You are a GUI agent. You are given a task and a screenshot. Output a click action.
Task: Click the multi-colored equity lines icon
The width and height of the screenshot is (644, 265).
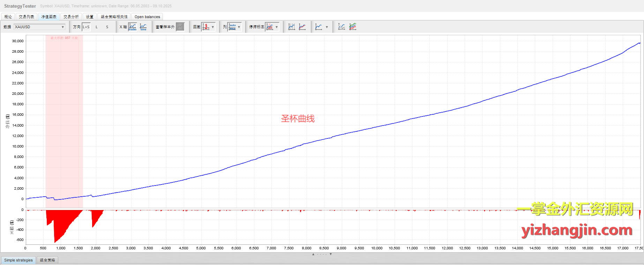coord(353,27)
